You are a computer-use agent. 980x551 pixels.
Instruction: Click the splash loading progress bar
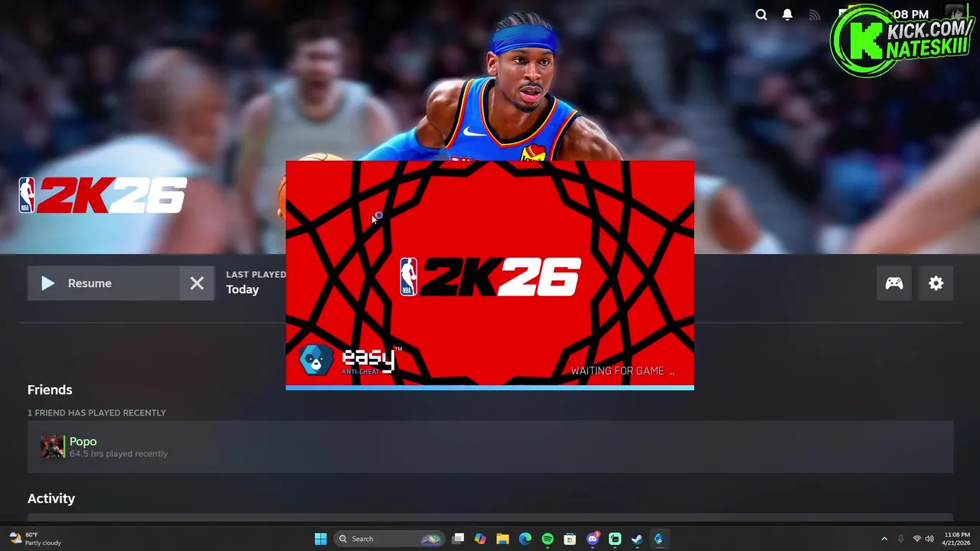pos(490,387)
